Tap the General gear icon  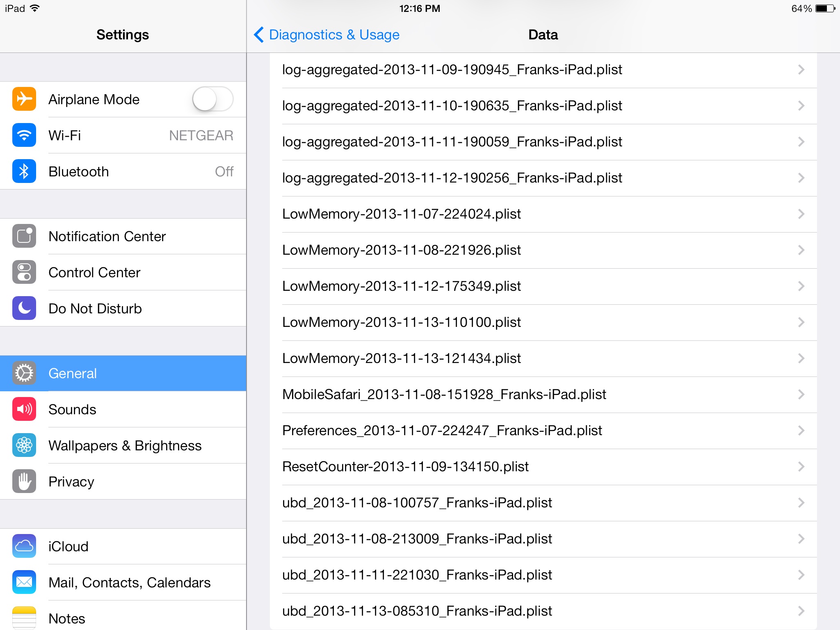click(x=24, y=373)
